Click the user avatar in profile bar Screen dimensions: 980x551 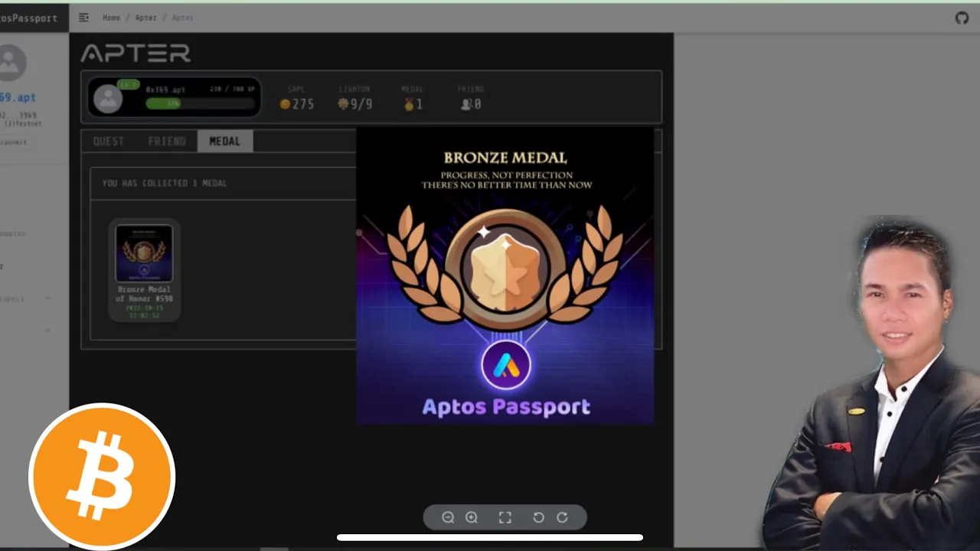coord(108,99)
